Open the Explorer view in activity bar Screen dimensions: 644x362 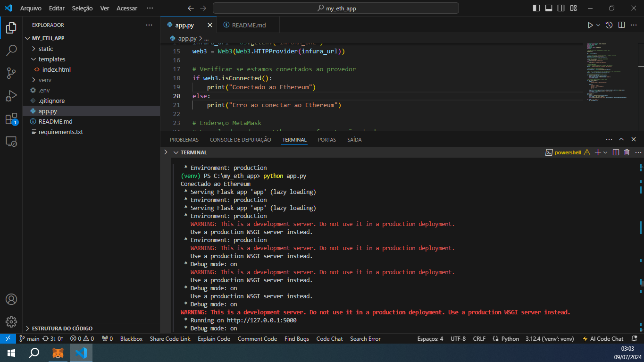coord(11,27)
